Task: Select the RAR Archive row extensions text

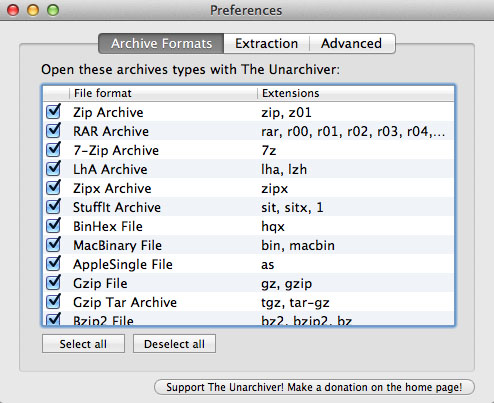Action: click(x=353, y=131)
